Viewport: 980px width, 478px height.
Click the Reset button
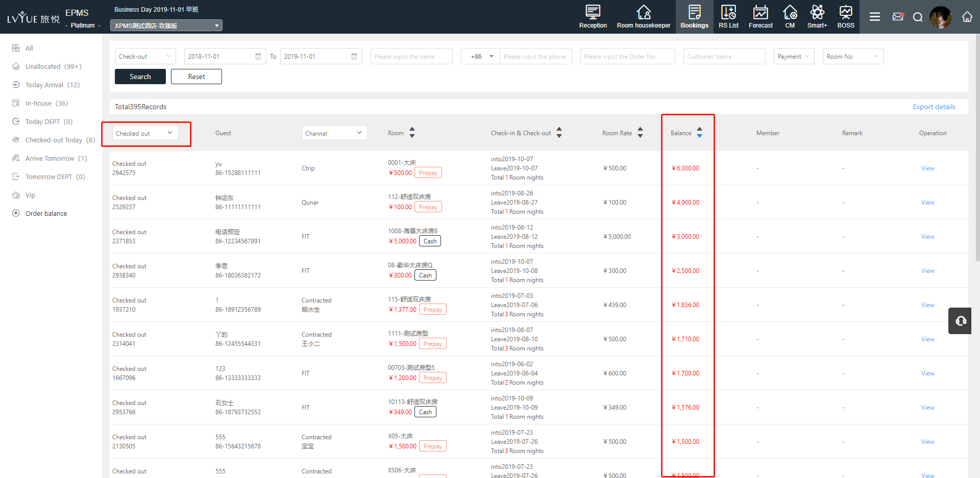point(197,77)
